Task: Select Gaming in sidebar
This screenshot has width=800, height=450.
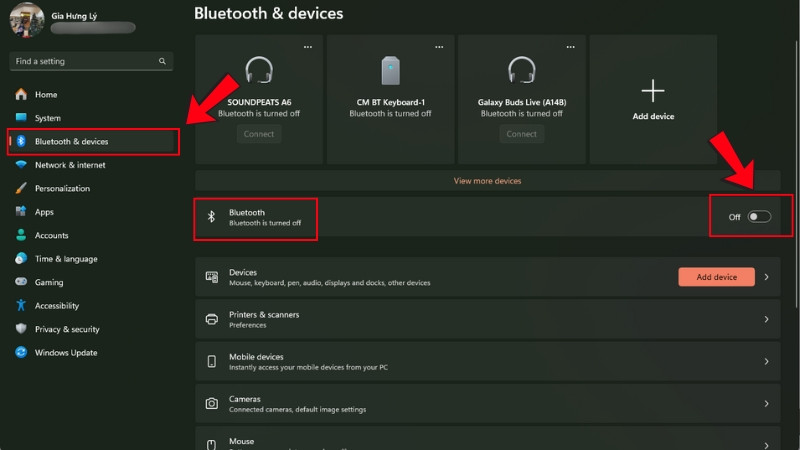Action: click(x=91, y=282)
